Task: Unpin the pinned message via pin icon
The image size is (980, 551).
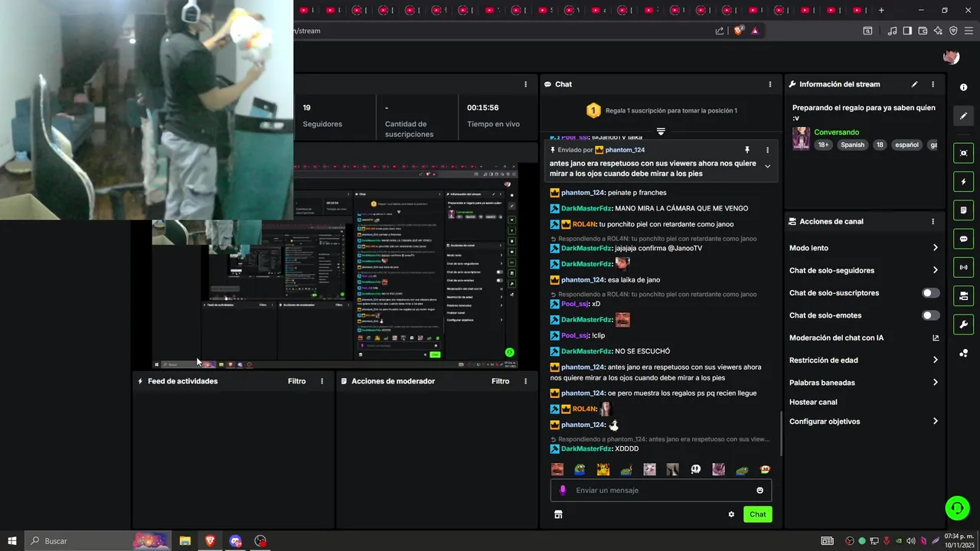Action: 747,150
